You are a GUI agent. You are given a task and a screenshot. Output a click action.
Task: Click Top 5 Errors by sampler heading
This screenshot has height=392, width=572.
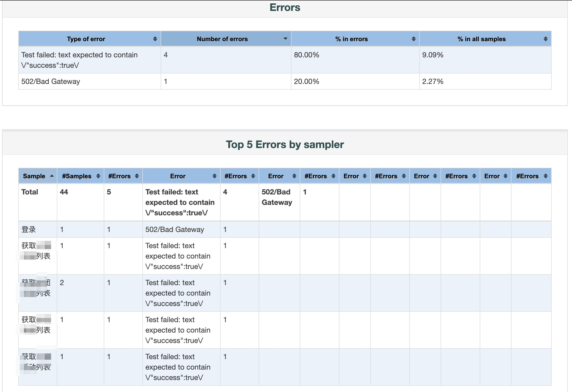pos(285,144)
